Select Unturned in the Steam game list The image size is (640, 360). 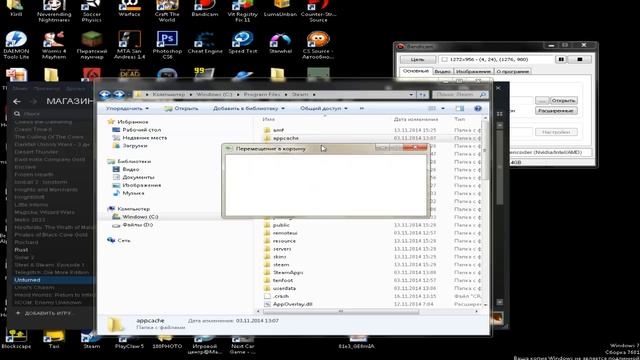tap(52, 280)
